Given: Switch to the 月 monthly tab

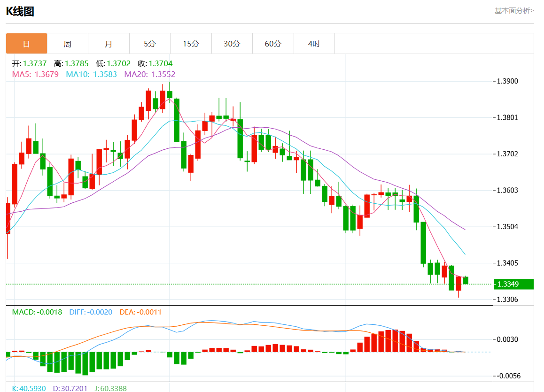Looking at the screenshot, I should [109, 44].
